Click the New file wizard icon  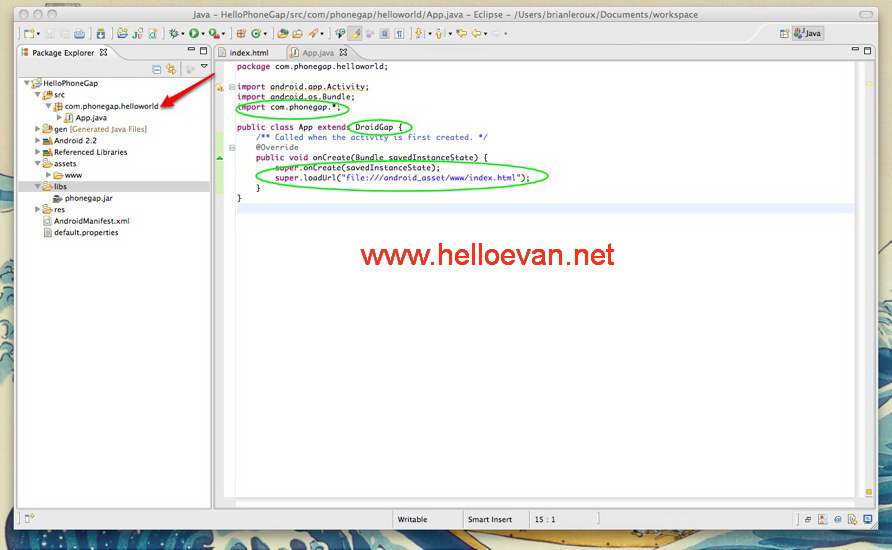pos(29,34)
